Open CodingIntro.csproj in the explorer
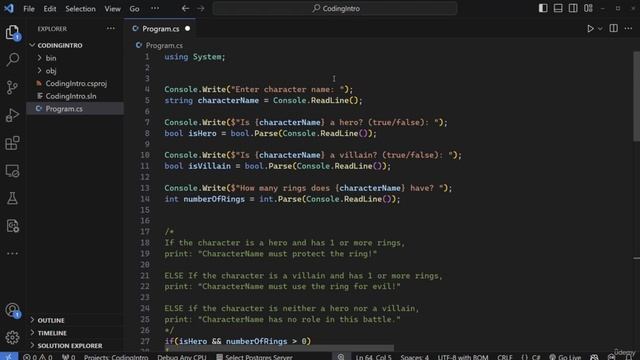The image size is (640, 360). (x=76, y=83)
